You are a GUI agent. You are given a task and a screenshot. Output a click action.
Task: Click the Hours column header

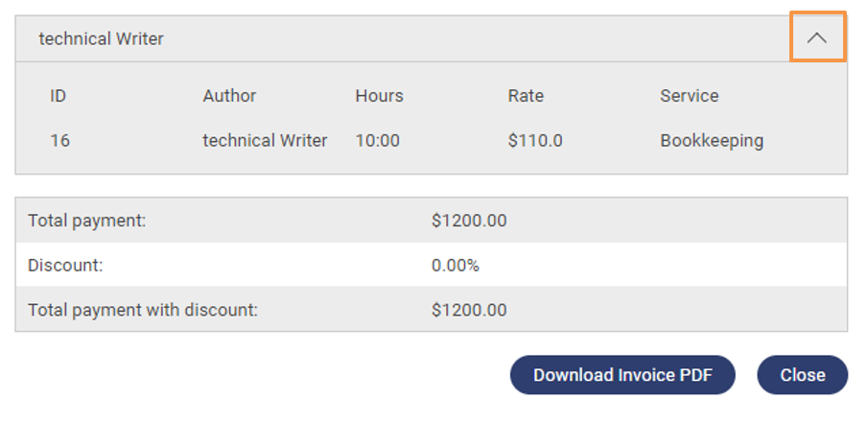[x=379, y=96]
